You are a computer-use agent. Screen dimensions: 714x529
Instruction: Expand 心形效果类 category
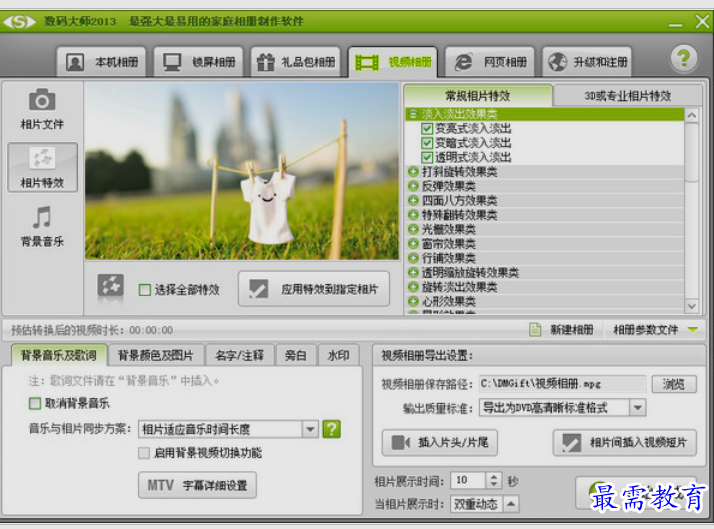(413, 301)
